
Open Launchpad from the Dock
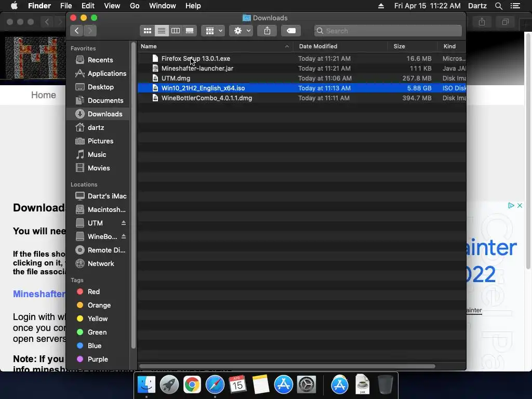click(169, 385)
